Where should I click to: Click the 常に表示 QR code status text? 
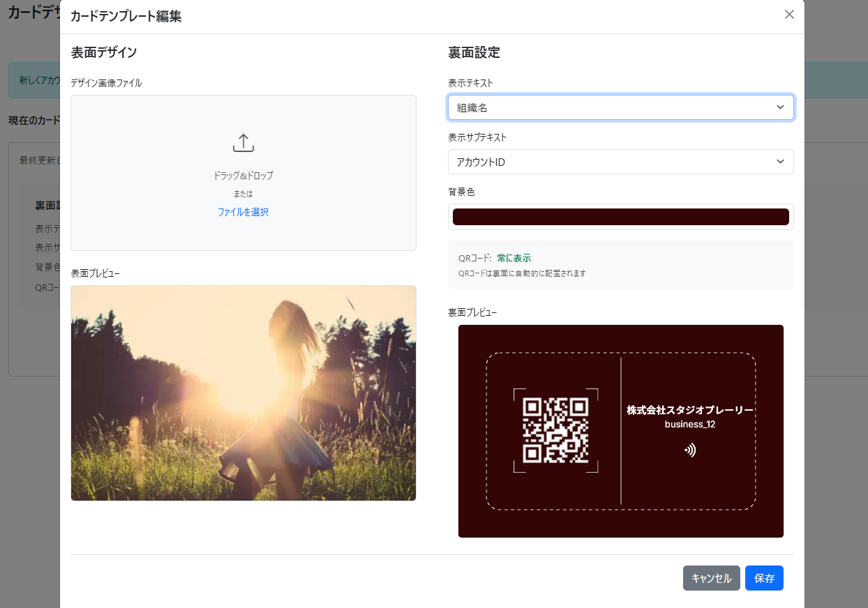[514, 258]
